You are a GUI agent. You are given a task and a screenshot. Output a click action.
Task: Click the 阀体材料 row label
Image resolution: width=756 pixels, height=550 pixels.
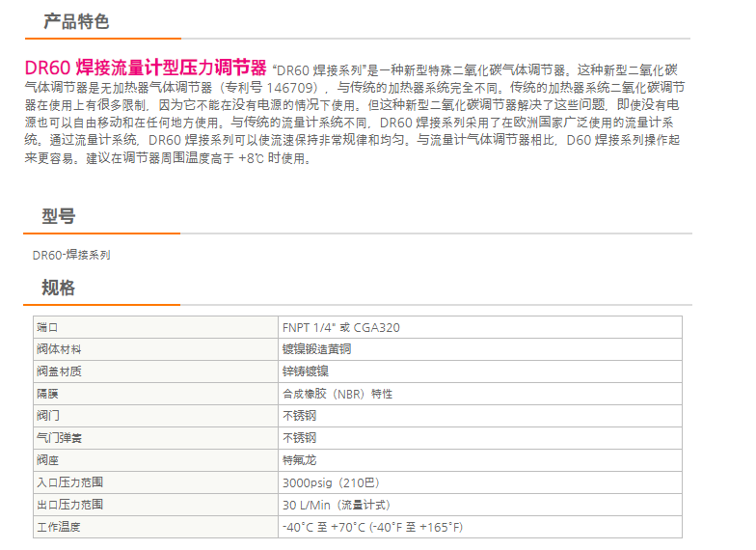click(x=59, y=349)
